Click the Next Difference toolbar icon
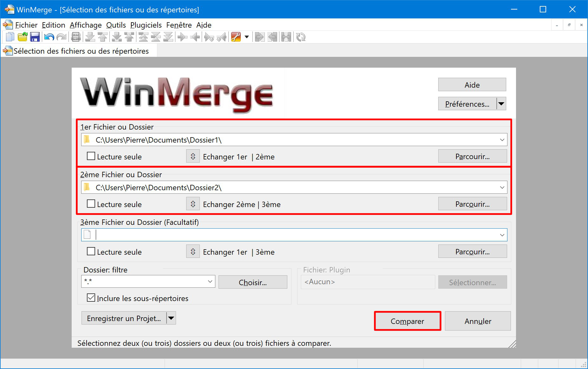Viewport: 588px width, 369px height. pos(90,37)
